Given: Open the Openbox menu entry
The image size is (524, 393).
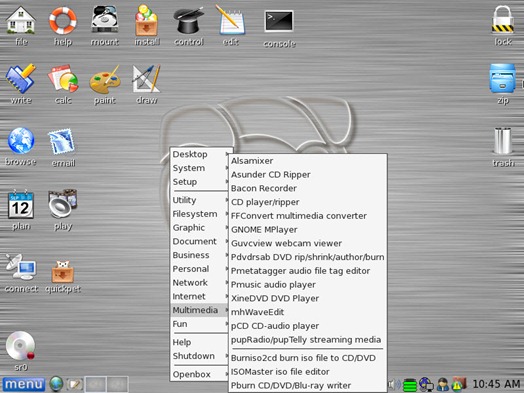Looking at the screenshot, I should [x=201, y=374].
